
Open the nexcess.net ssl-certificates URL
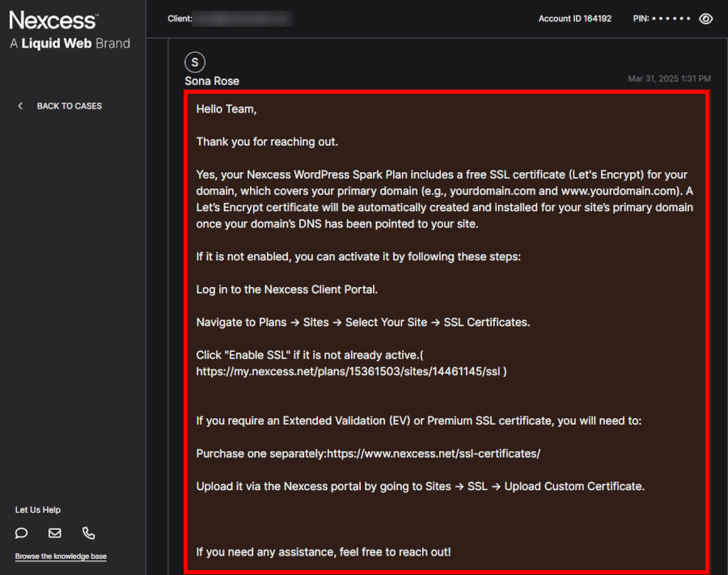click(x=434, y=454)
